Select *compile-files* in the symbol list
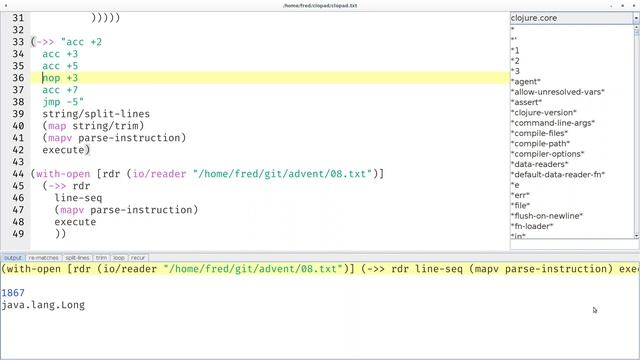This screenshot has height=360, width=640. point(539,133)
